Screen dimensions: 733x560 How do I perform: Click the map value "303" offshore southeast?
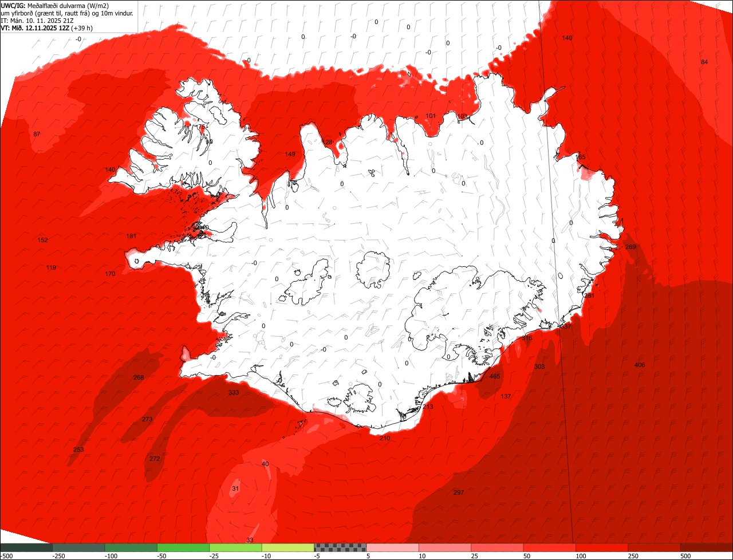point(539,366)
